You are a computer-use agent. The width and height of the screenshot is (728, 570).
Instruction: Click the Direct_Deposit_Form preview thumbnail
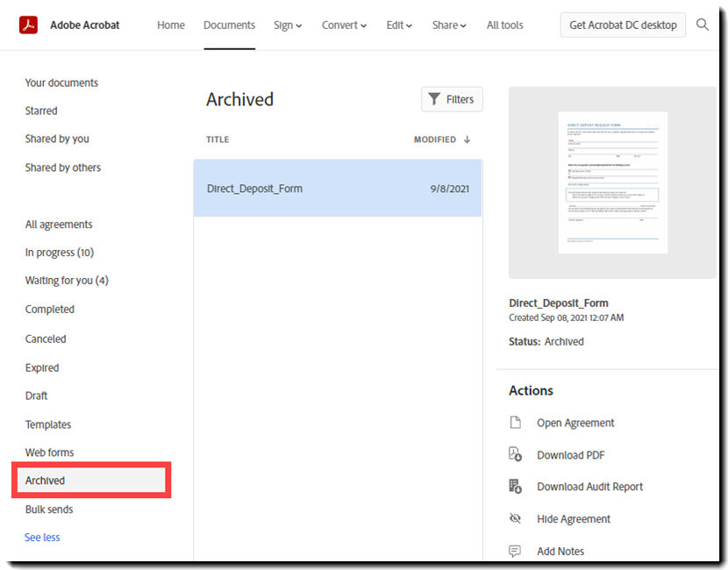pos(612,182)
